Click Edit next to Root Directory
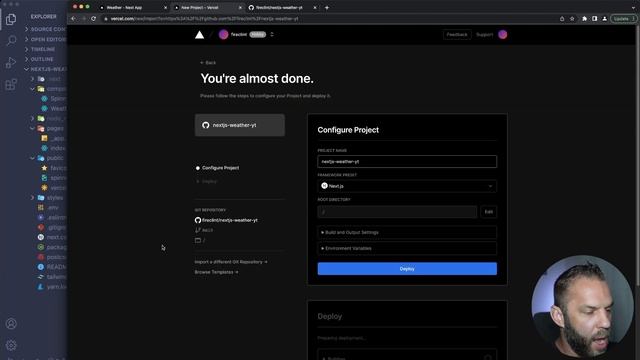The height and width of the screenshot is (360, 640). 489,212
